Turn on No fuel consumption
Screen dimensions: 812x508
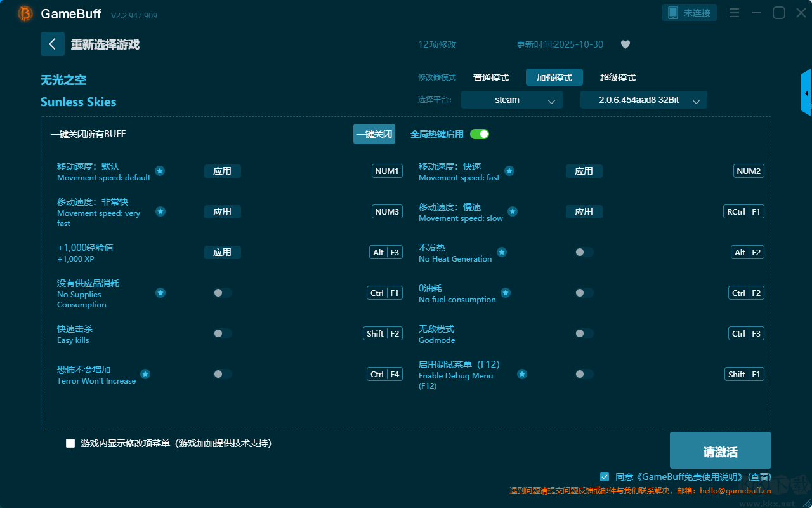point(584,293)
